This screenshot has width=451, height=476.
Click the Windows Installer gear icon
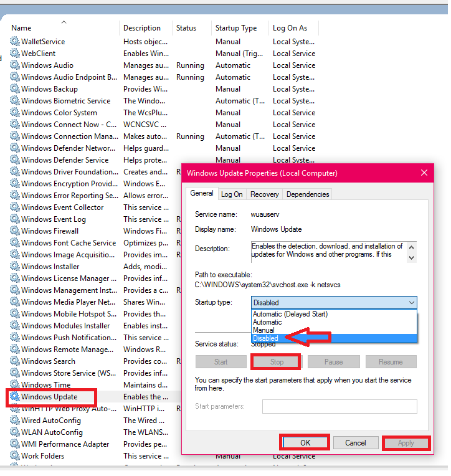(14, 266)
